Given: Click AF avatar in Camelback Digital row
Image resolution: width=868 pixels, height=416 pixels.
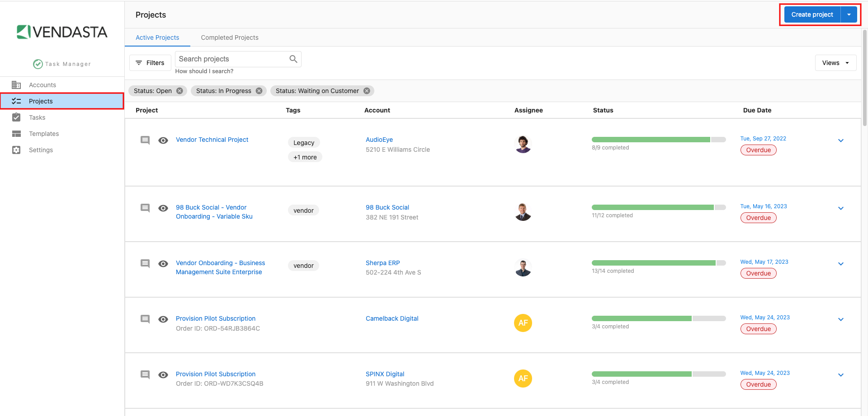Looking at the screenshot, I should tap(523, 323).
